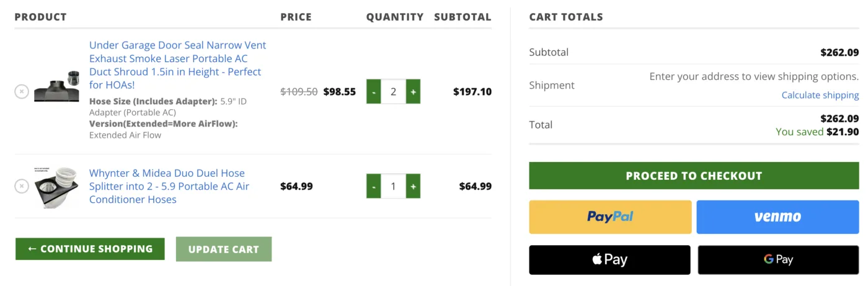The width and height of the screenshot is (868, 286).
Task: Choose Apple Pay checkout
Action: pyautogui.click(x=609, y=259)
